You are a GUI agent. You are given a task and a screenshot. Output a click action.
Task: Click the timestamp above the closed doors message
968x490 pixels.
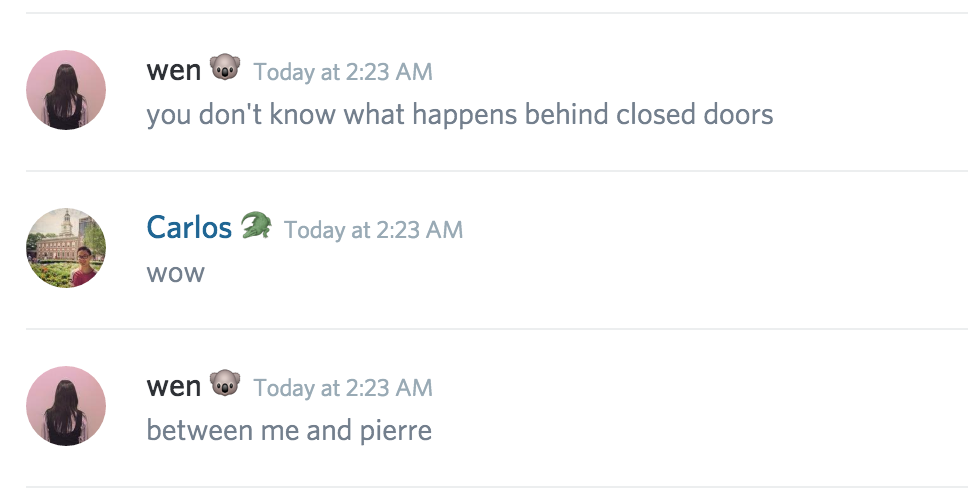343,72
